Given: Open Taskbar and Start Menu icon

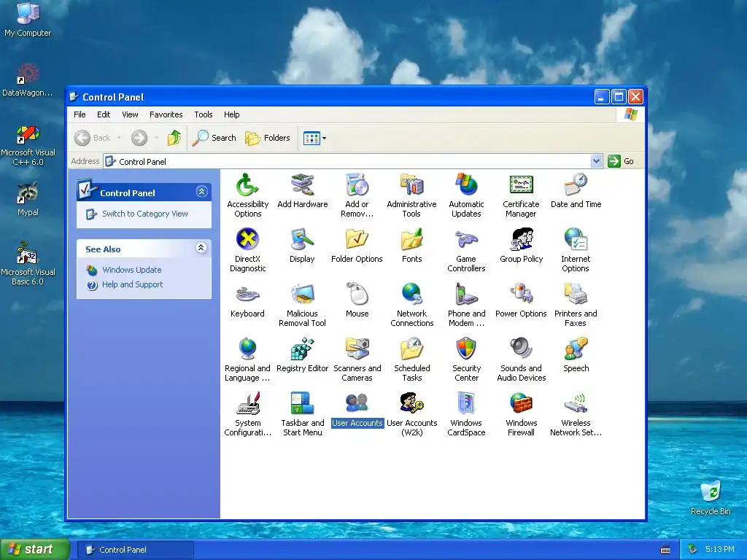Looking at the screenshot, I should coord(303,404).
